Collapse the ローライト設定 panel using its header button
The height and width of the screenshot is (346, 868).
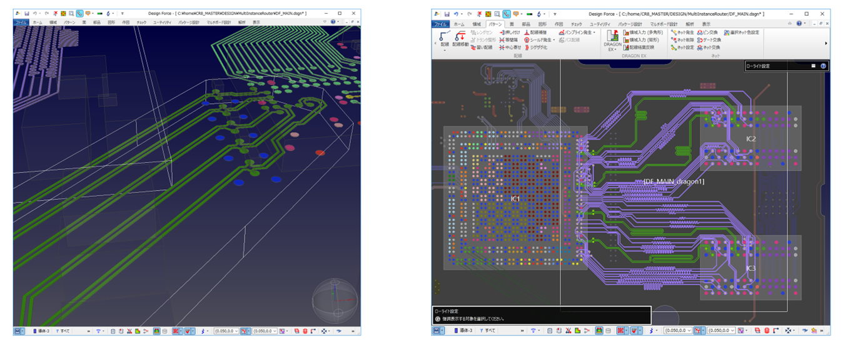pyautogui.click(x=813, y=66)
